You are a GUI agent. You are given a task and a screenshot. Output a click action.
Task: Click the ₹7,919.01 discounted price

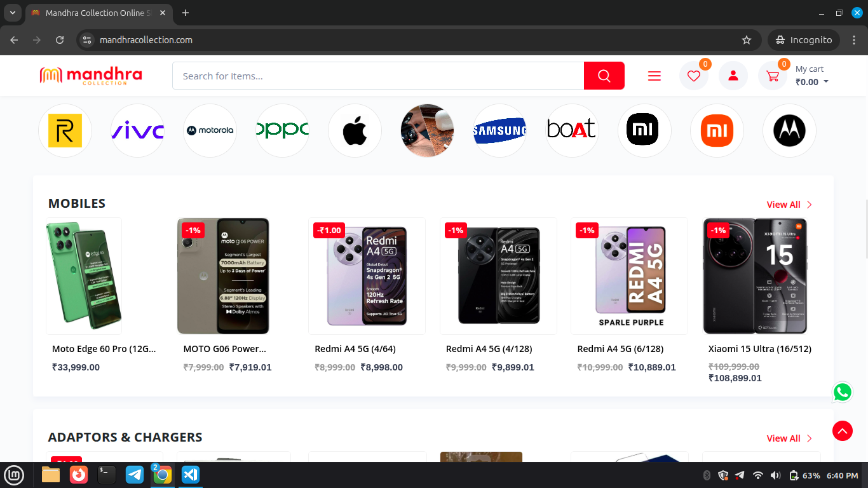point(250,367)
